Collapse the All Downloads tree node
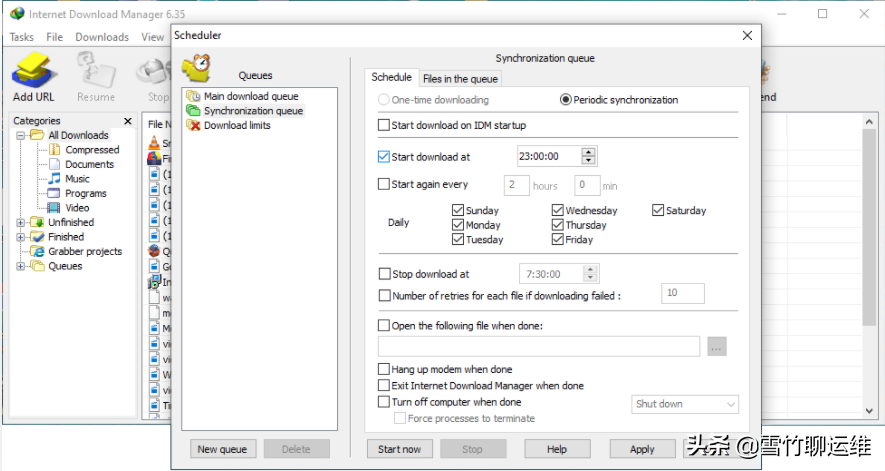Viewport: 885px width, 471px height. pos(21,136)
